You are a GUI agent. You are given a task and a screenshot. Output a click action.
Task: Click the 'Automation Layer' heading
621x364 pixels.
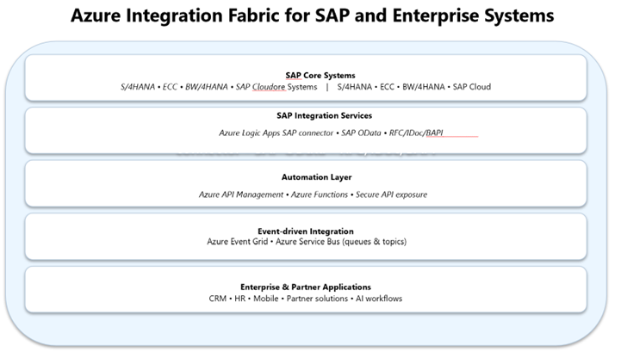point(316,177)
